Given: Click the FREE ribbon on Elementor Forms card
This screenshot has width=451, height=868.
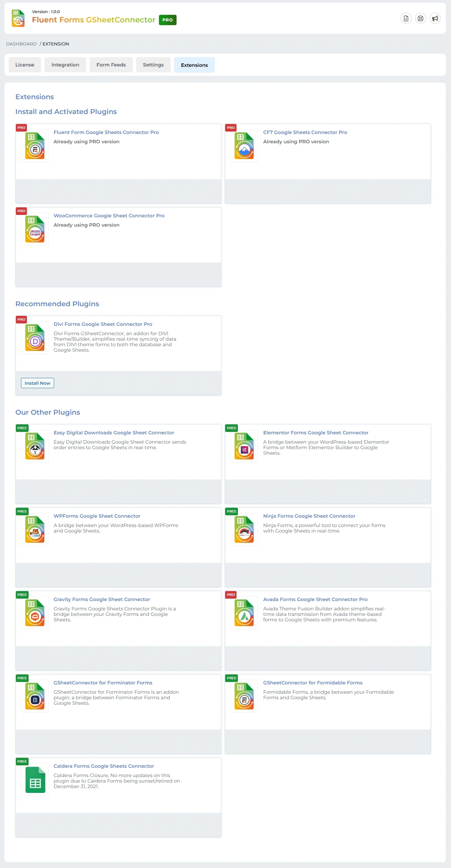Looking at the screenshot, I should [231, 428].
